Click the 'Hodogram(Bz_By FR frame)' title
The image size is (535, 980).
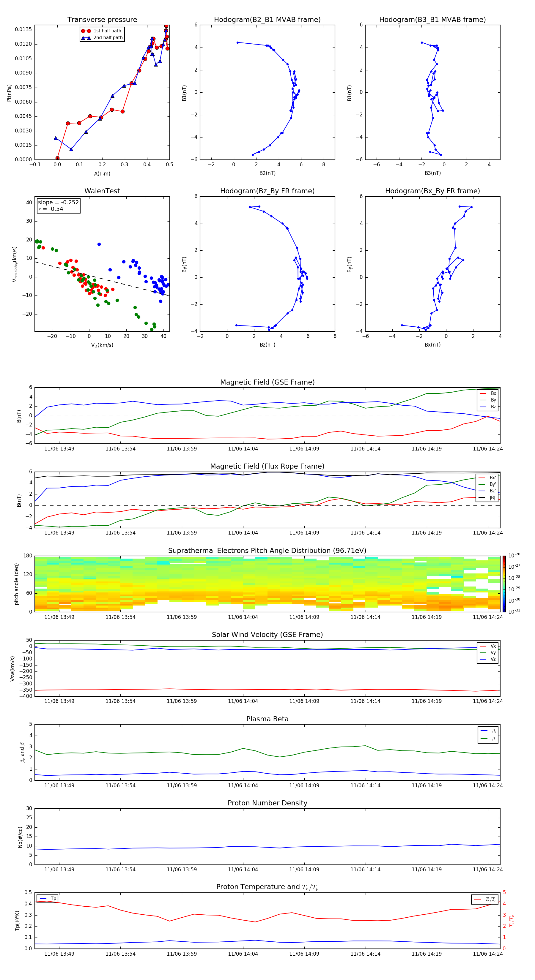267,191
